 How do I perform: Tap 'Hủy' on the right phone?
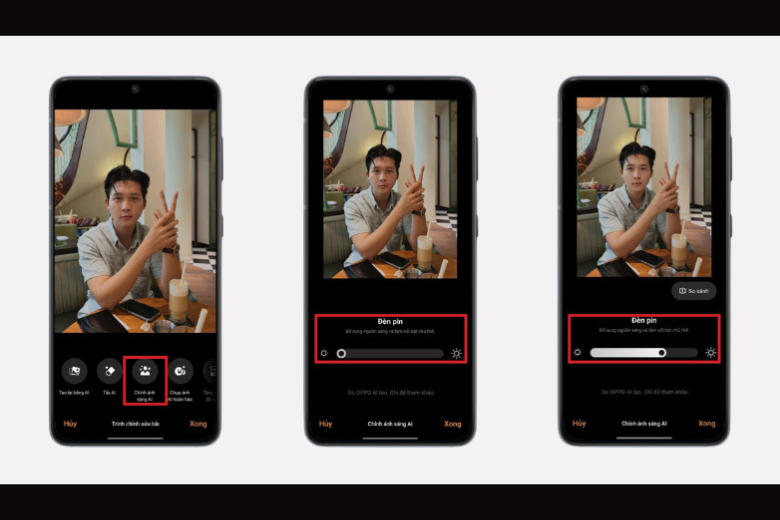(x=579, y=423)
